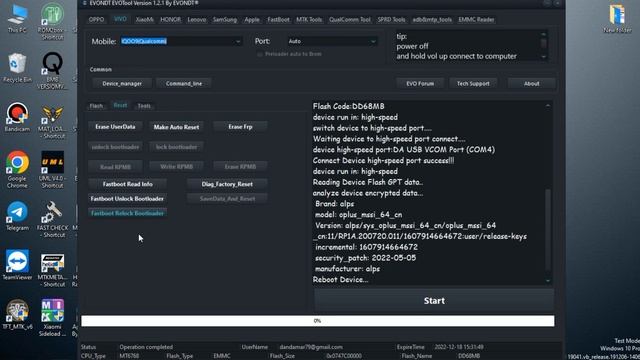Click the 0% progress bar

tap(318, 321)
